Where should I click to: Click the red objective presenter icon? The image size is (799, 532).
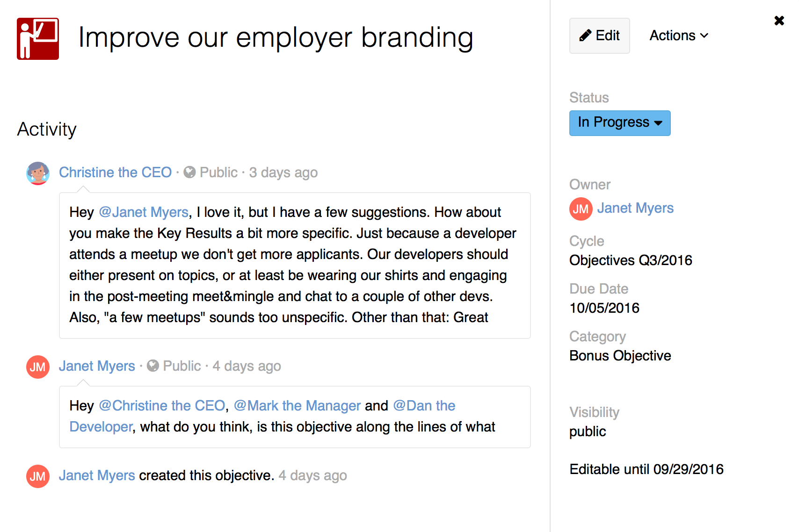click(x=37, y=39)
